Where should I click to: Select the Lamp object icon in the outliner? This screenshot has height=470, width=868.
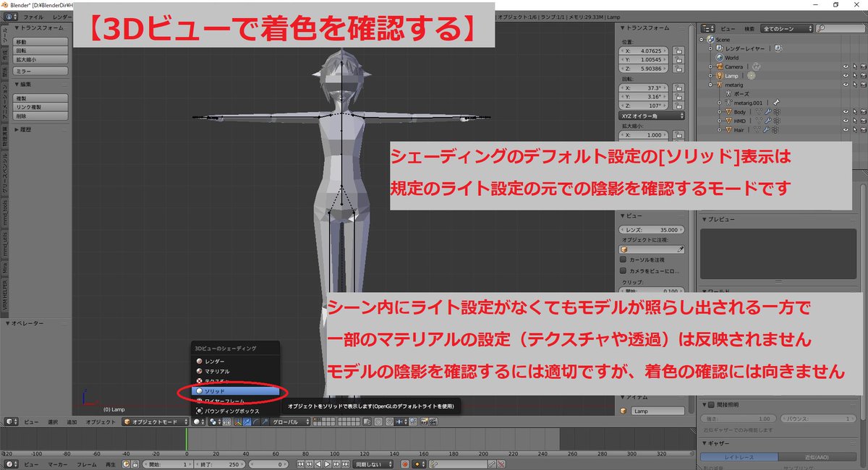point(720,75)
